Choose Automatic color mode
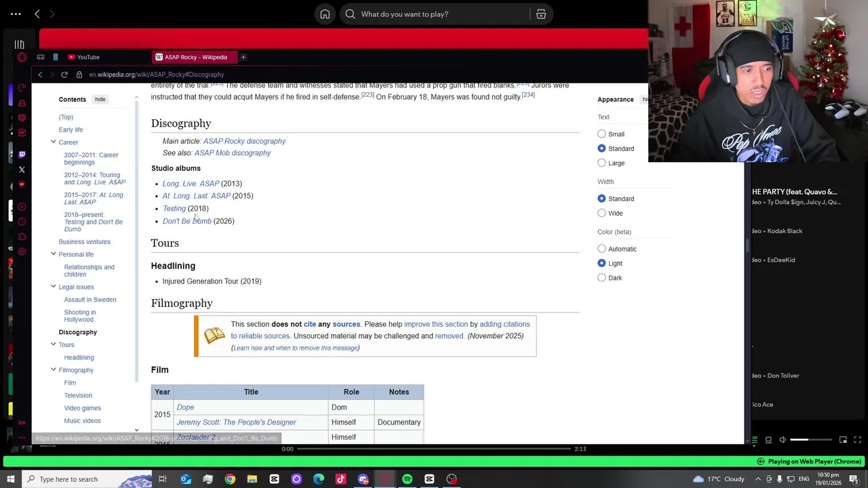This screenshot has height=488, width=868. pyautogui.click(x=601, y=249)
